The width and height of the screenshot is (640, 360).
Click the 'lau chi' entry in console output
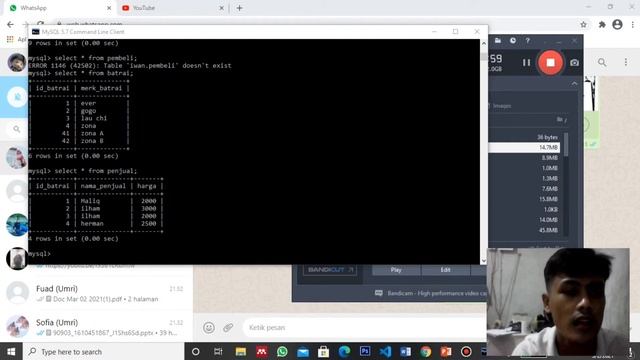93,118
